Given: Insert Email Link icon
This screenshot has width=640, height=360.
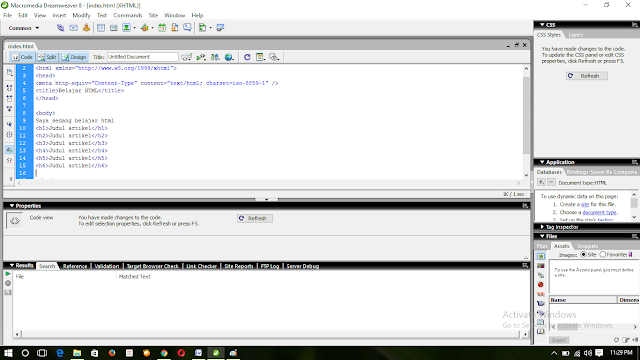Looking at the screenshot, I should coord(73,28).
